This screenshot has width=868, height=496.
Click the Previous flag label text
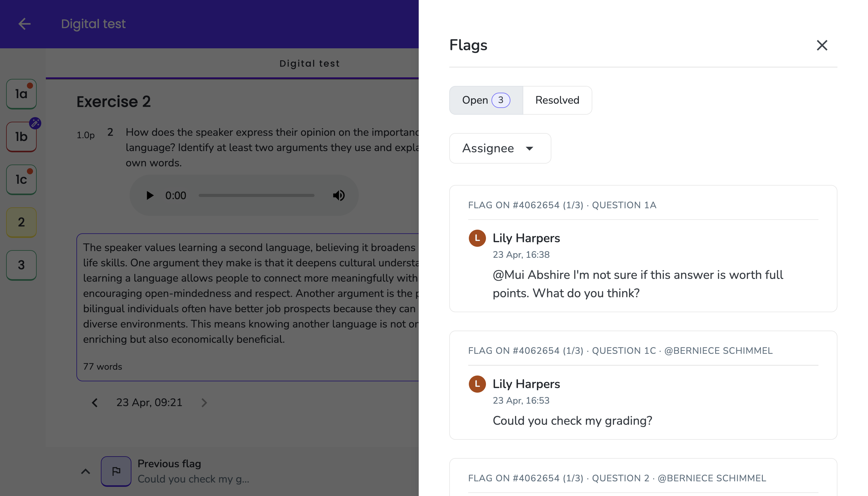coord(169,464)
